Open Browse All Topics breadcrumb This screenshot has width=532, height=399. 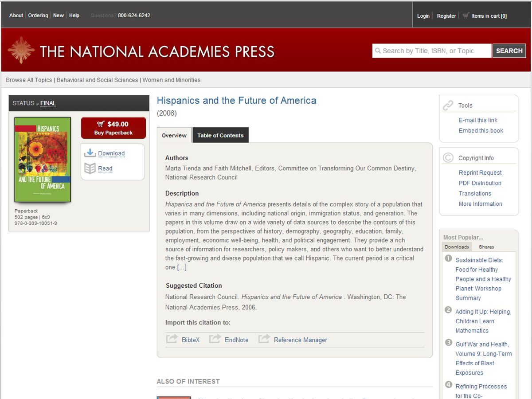(29, 80)
